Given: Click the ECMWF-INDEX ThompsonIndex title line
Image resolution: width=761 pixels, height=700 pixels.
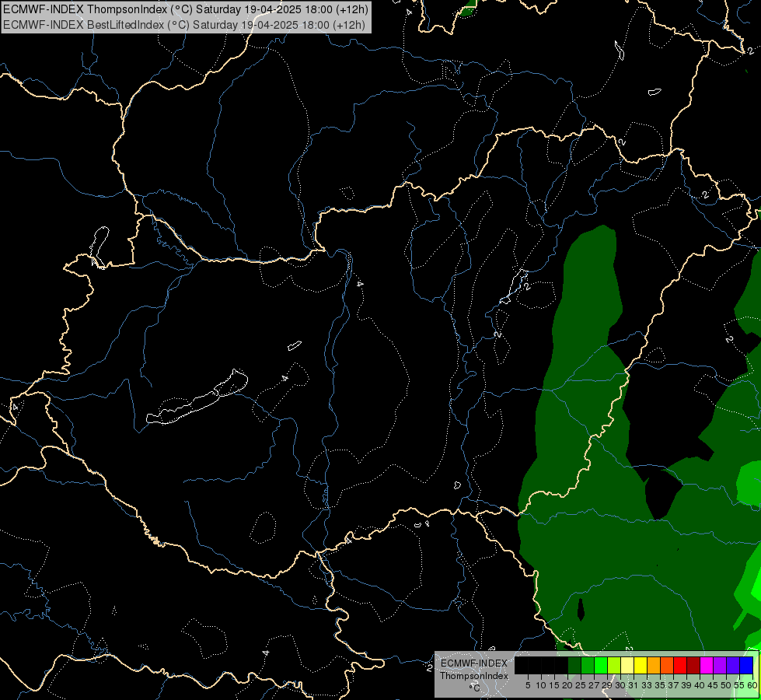Looking at the screenshot, I should coord(186,9).
